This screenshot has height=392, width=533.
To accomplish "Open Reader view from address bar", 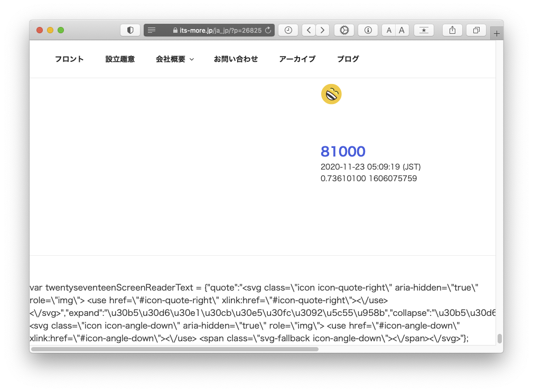I will tap(152, 30).
